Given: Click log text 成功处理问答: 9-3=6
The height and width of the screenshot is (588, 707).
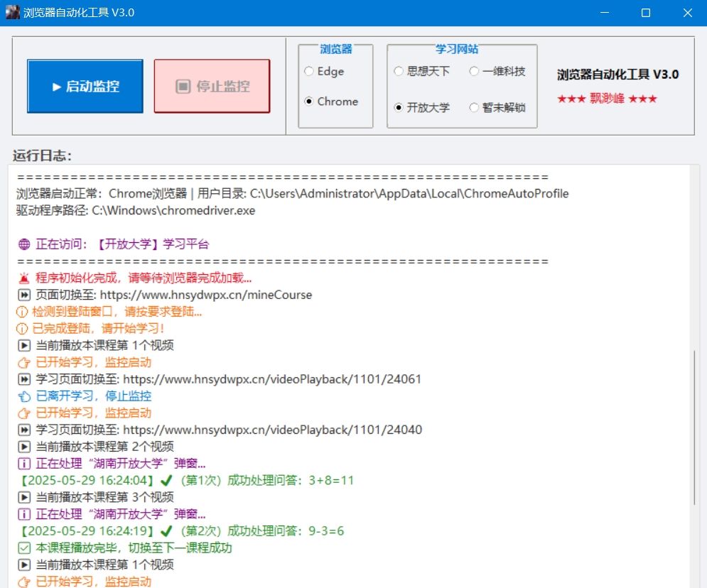Looking at the screenshot, I should pos(286,531).
